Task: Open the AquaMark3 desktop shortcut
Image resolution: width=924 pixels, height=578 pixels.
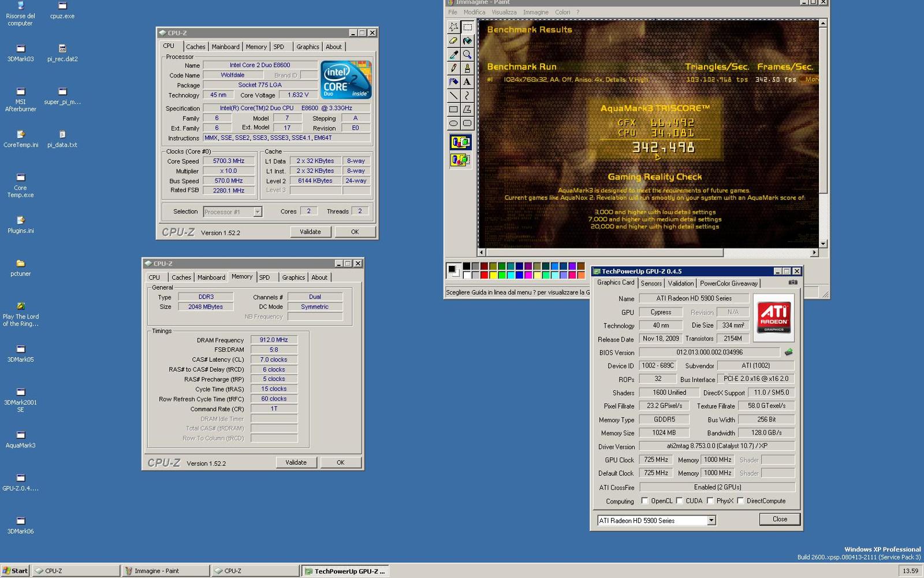Action: coord(21,439)
